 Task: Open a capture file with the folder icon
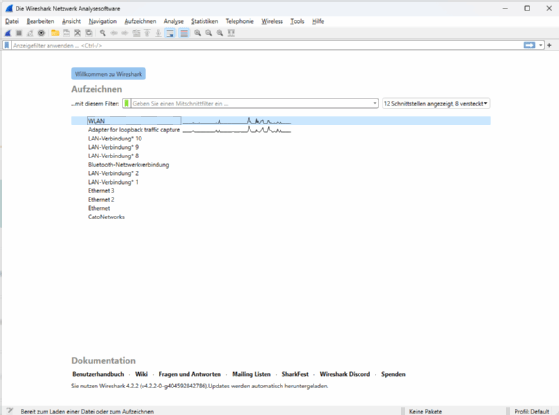tap(55, 33)
